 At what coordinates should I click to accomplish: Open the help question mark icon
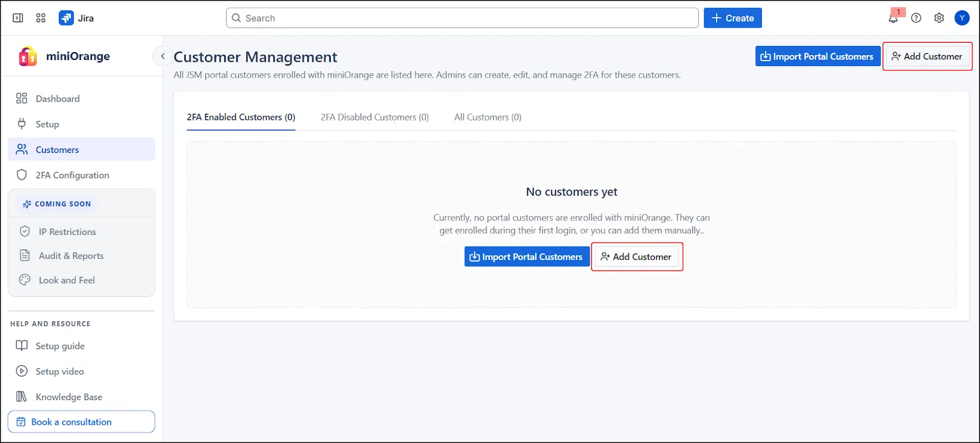point(916,18)
